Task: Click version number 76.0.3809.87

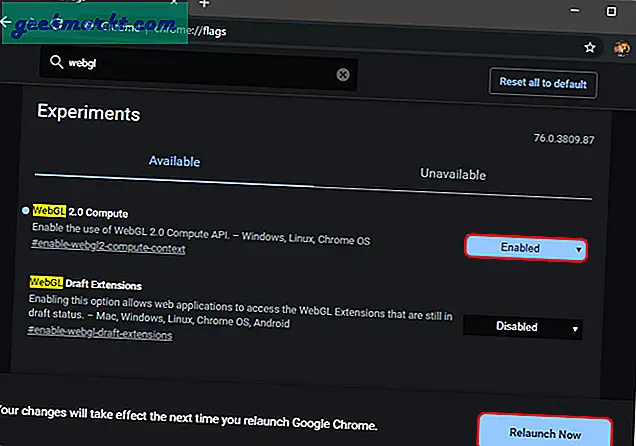Action: tap(563, 139)
